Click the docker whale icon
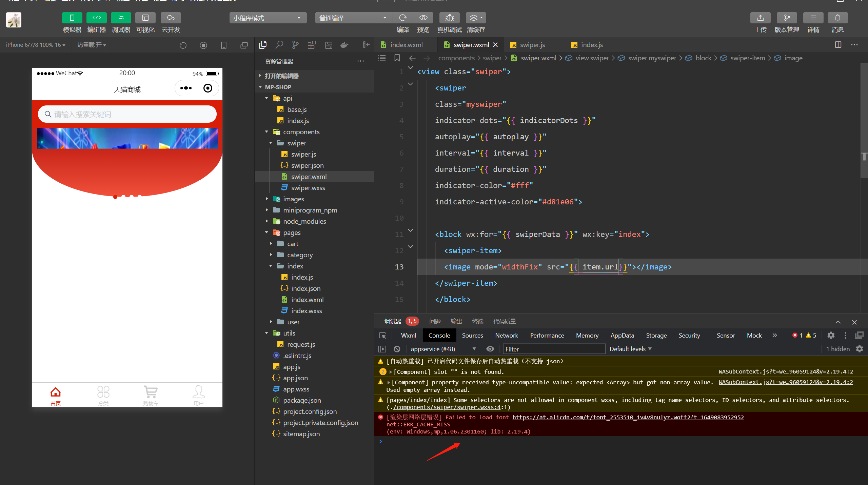The height and width of the screenshot is (485, 868). point(344,45)
